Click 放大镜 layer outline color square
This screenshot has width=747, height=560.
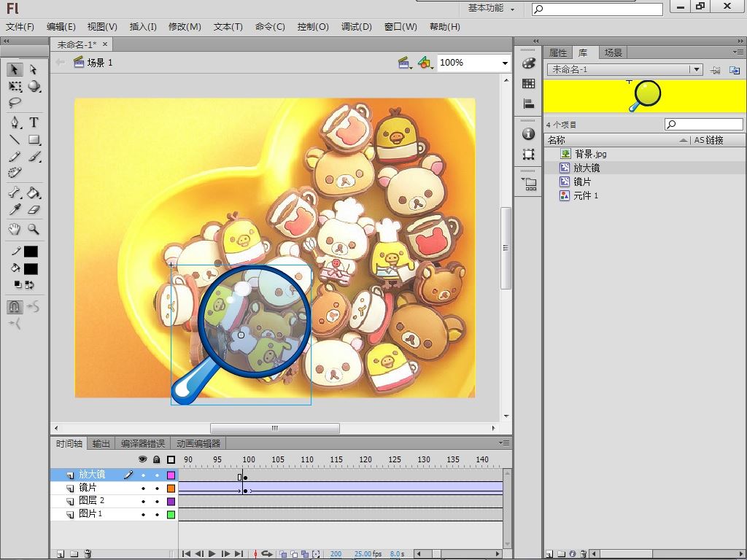[171, 475]
